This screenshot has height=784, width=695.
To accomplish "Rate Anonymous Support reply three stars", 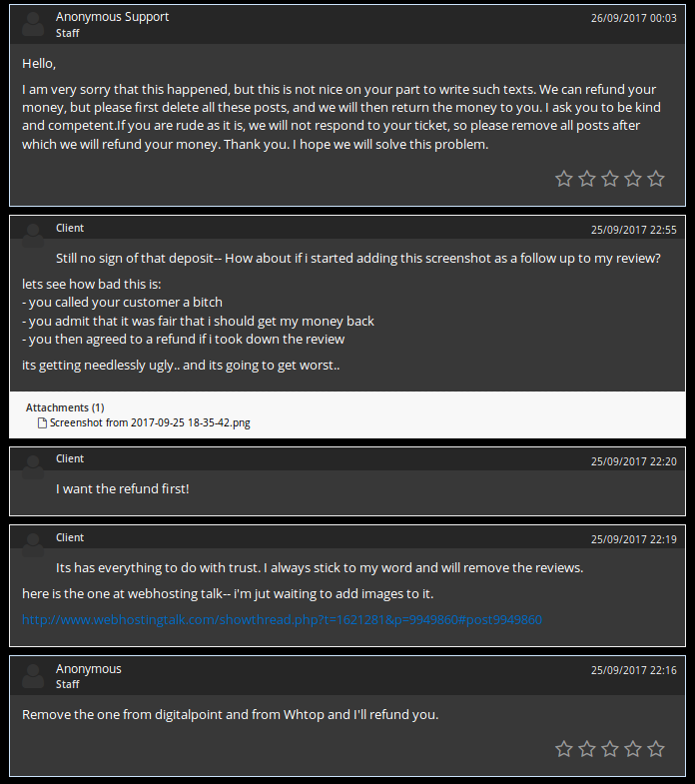I will (610, 179).
